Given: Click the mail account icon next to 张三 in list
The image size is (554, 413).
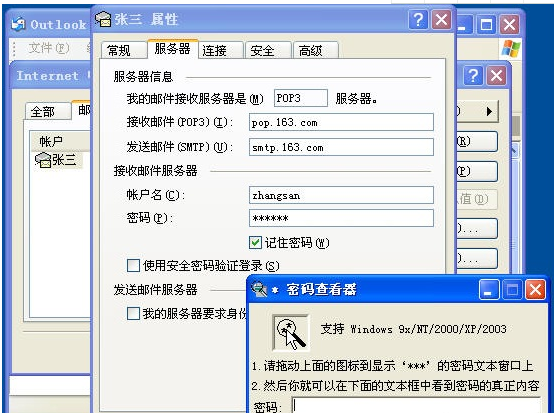Looking at the screenshot, I should 43,160.
